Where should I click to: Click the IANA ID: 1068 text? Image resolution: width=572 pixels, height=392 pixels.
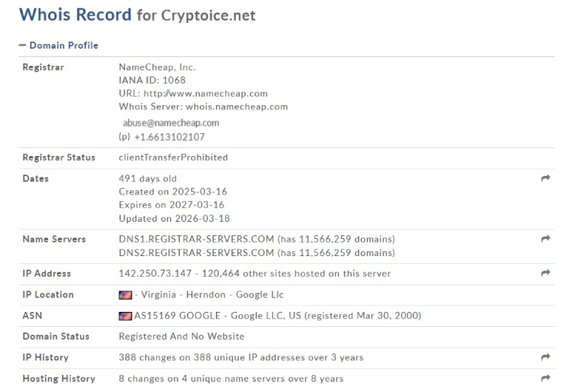pos(152,80)
